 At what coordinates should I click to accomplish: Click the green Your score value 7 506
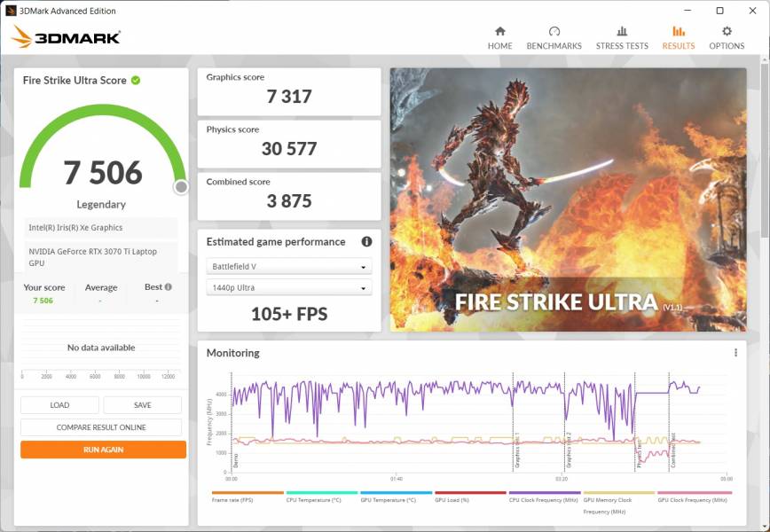pyautogui.click(x=43, y=301)
